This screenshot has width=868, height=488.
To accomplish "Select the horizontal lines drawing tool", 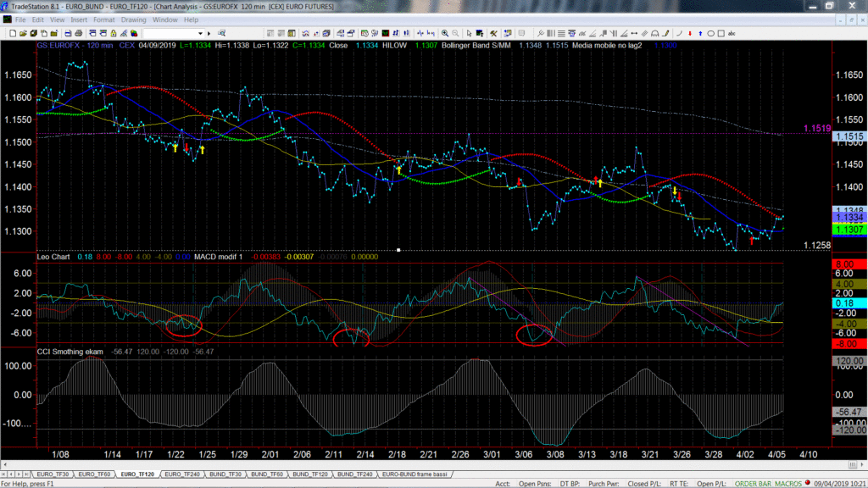I will [561, 33].
